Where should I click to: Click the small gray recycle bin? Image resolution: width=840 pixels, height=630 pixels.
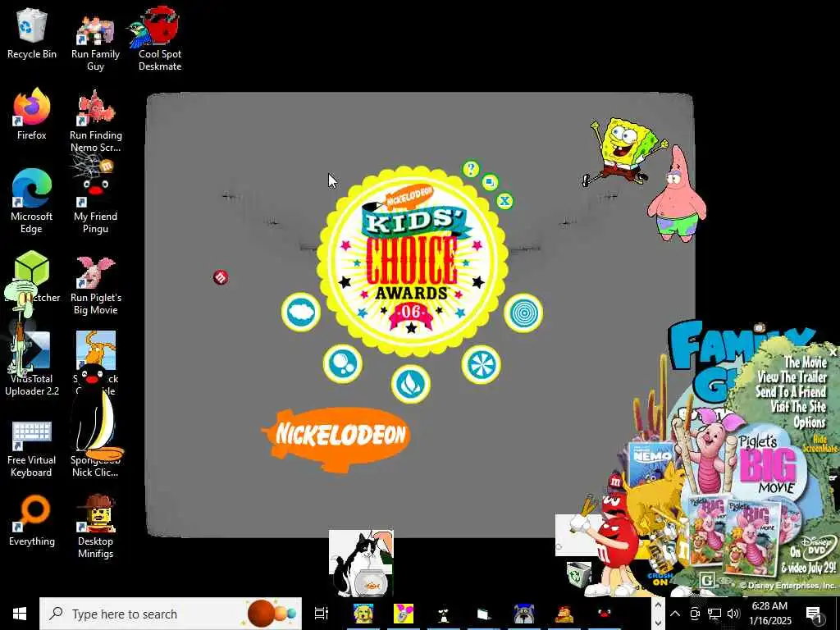(578, 574)
